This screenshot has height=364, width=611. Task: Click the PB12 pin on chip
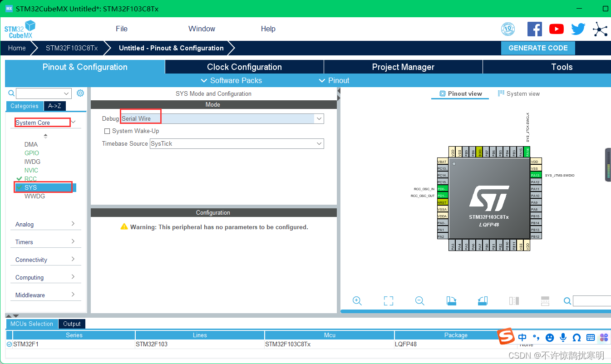click(x=536, y=236)
